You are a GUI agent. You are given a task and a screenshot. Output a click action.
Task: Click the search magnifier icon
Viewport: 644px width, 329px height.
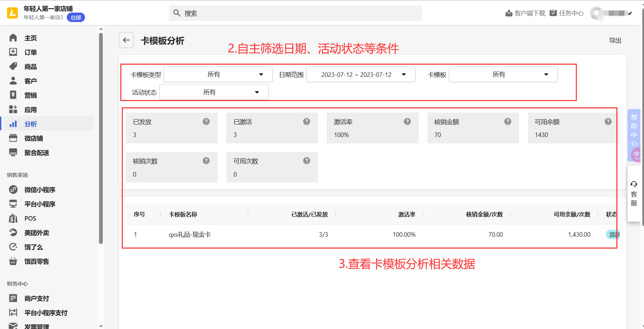[177, 13]
